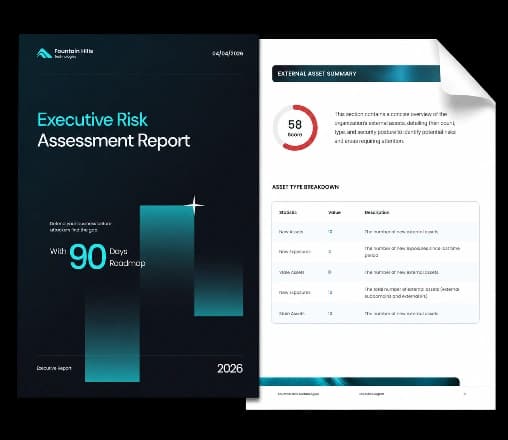The image size is (508, 440).
Task: Click the "Fountain Hills" company name
Action: tap(74, 51)
